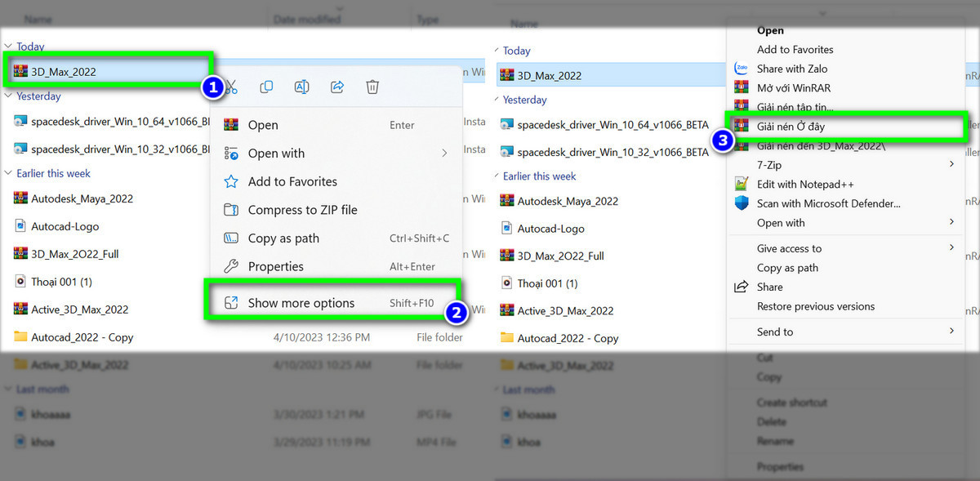Choose Edit with Notepad++
Image resolution: width=980 pixels, height=481 pixels.
(x=805, y=184)
